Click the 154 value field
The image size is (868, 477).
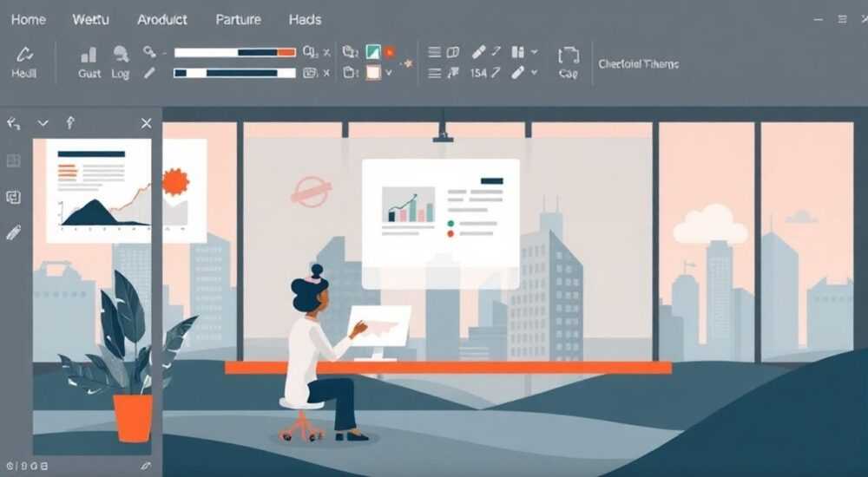click(x=478, y=73)
